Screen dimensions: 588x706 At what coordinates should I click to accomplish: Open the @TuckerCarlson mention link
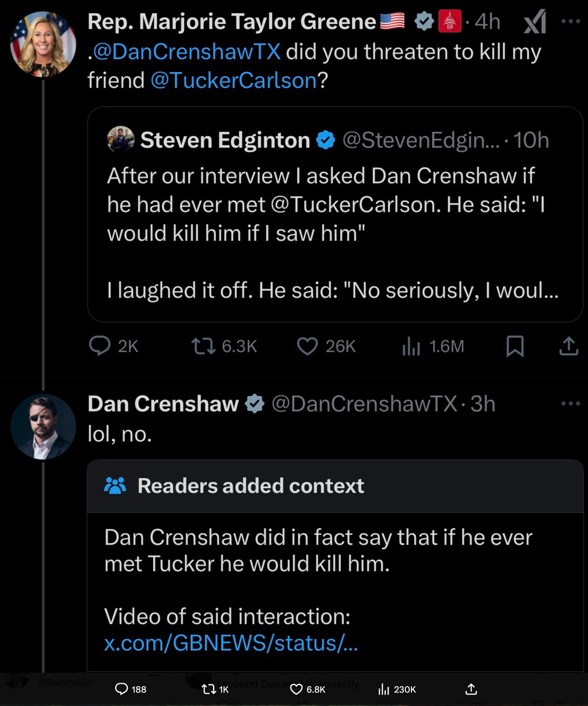(x=233, y=80)
